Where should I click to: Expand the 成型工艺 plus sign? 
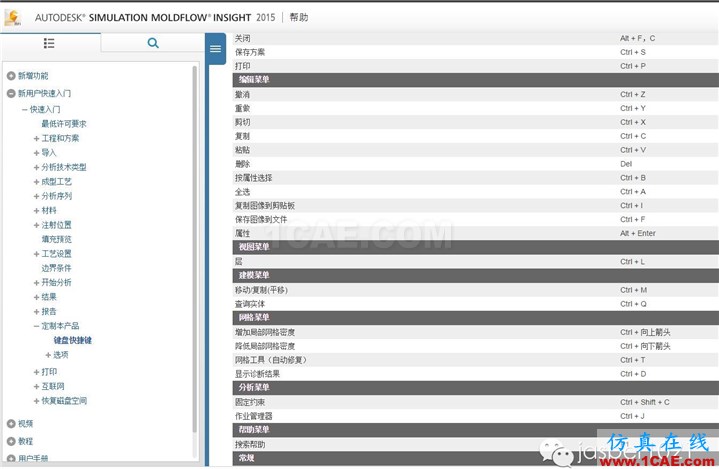coord(36,182)
